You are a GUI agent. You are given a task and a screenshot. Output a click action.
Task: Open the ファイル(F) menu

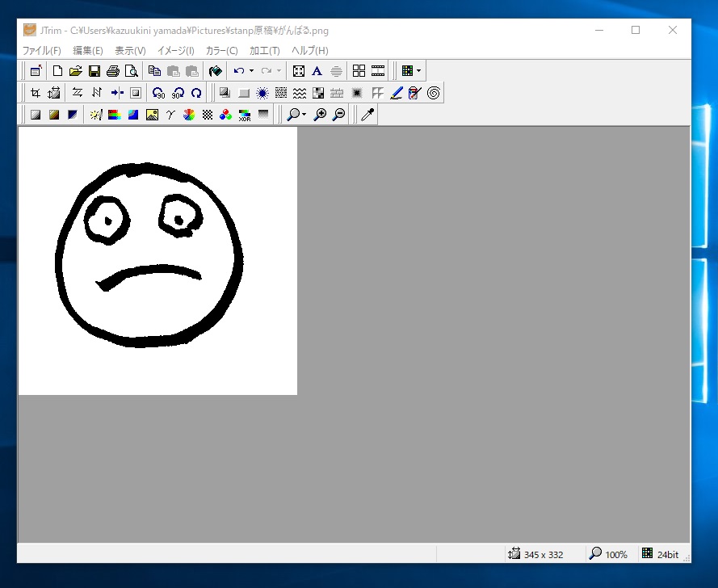(x=41, y=51)
